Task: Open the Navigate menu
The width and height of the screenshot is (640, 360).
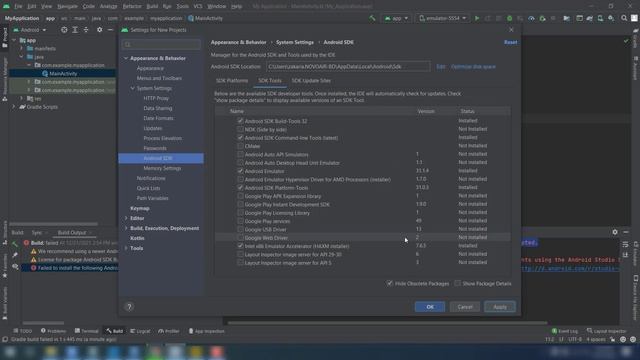Action: (67, 7)
